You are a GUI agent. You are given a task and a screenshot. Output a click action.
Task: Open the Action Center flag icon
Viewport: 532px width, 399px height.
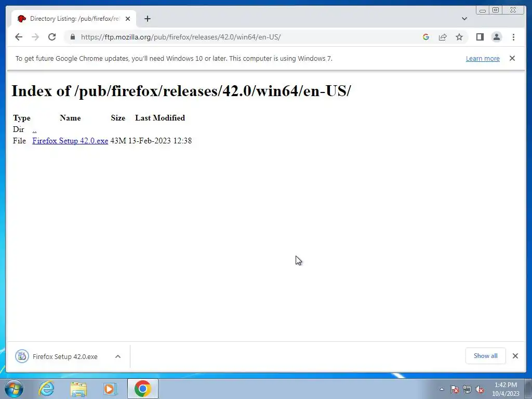click(454, 389)
